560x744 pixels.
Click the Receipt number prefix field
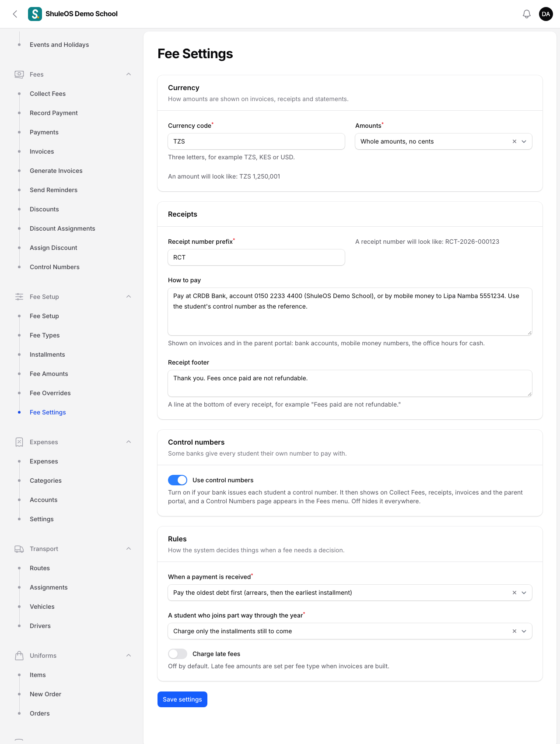(256, 257)
